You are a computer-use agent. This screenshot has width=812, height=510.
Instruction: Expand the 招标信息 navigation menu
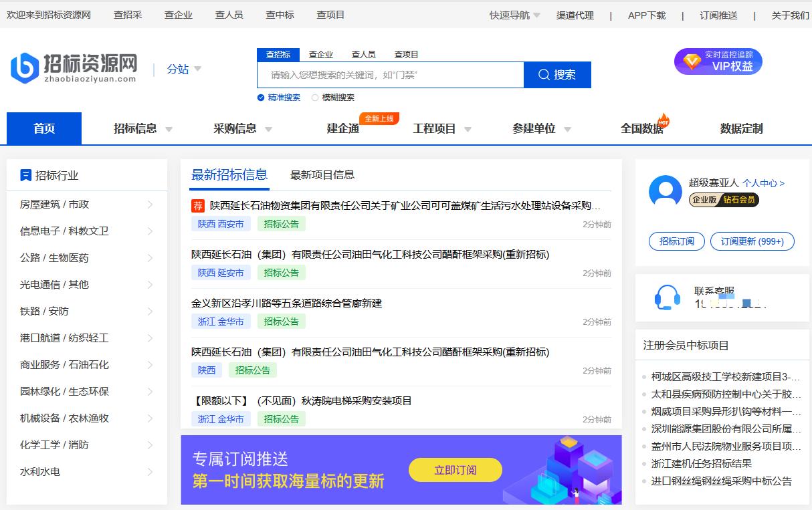[x=136, y=128]
